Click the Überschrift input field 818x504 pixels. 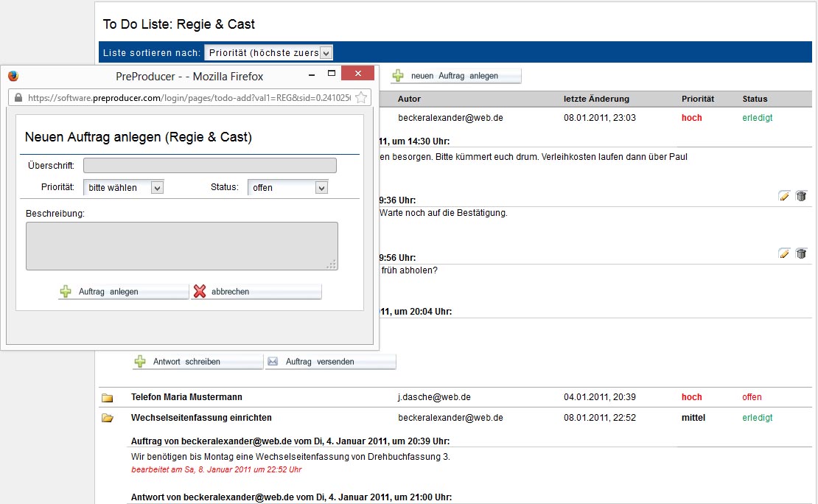click(210, 165)
